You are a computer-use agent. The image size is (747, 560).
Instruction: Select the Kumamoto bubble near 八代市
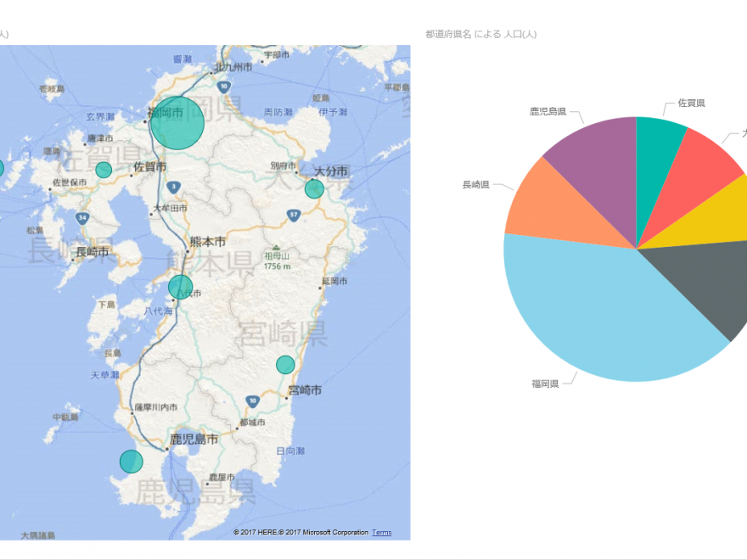point(180,287)
